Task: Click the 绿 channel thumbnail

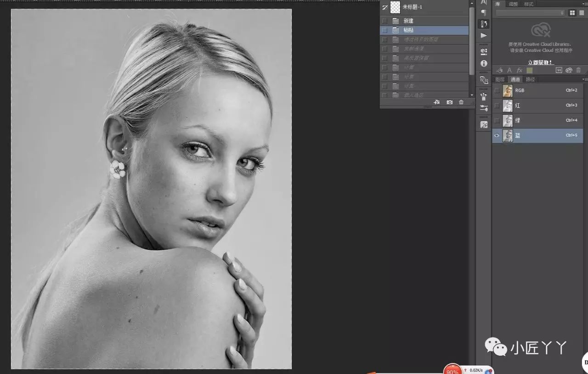Action: point(508,120)
